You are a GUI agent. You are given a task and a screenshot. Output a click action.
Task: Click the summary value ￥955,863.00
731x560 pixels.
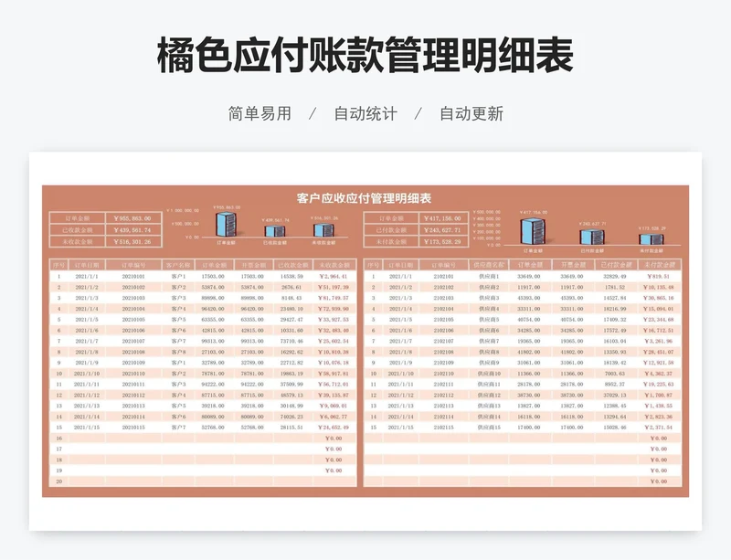click(x=133, y=218)
